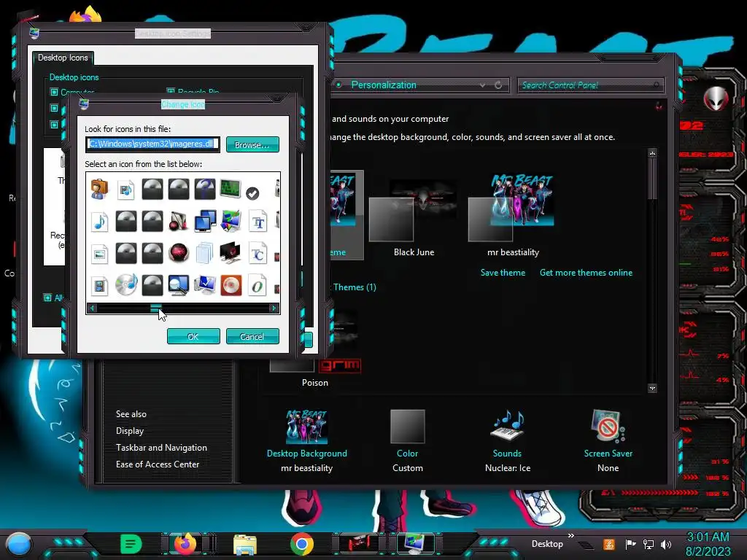This screenshot has height=560, width=747.
Task: Pick the CD with music note icon
Action: [126, 285]
